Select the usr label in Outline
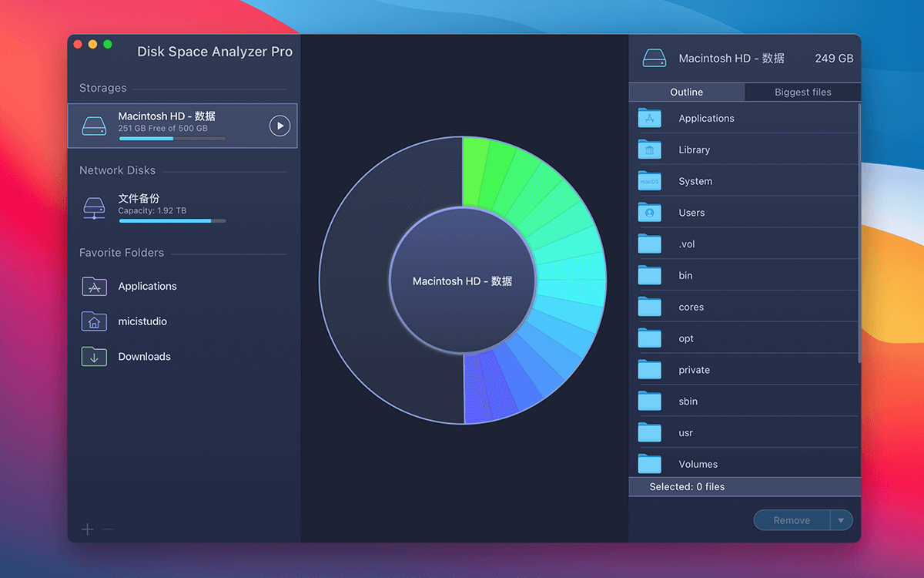 (x=685, y=433)
